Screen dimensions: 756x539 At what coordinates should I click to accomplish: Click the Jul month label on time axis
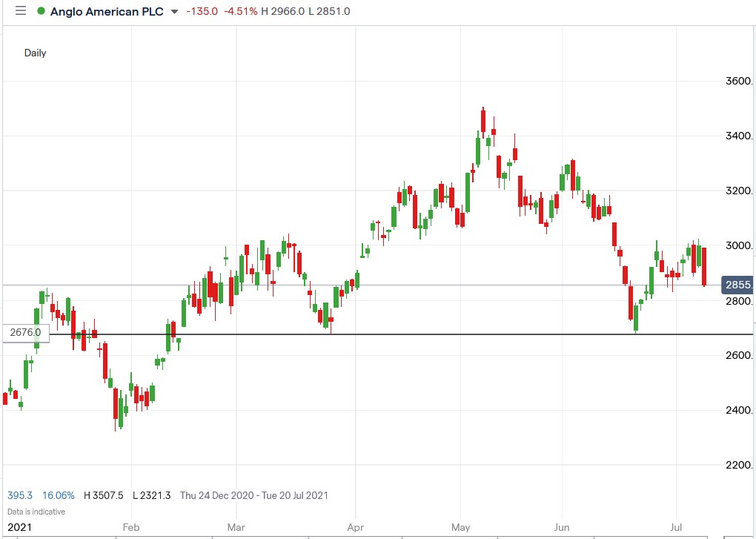(676, 527)
